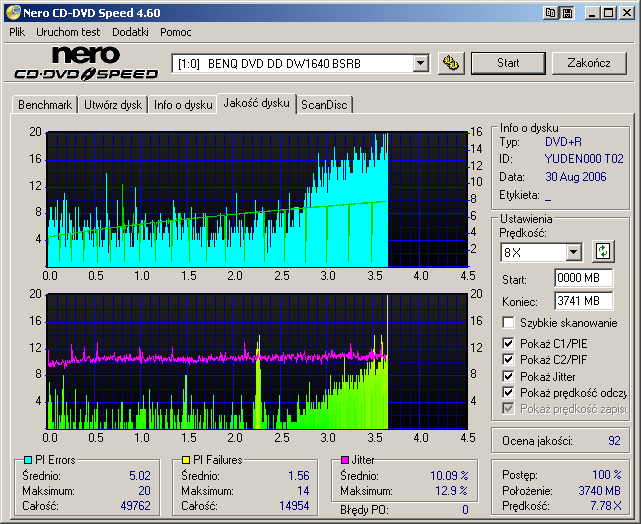
Task: Click the Błędy PO value 0
Action: (465, 510)
